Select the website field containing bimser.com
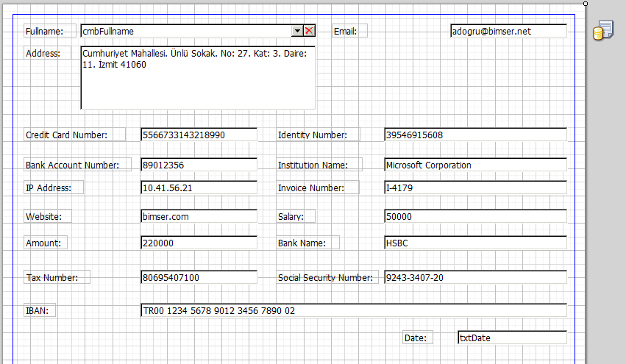 [x=199, y=216]
